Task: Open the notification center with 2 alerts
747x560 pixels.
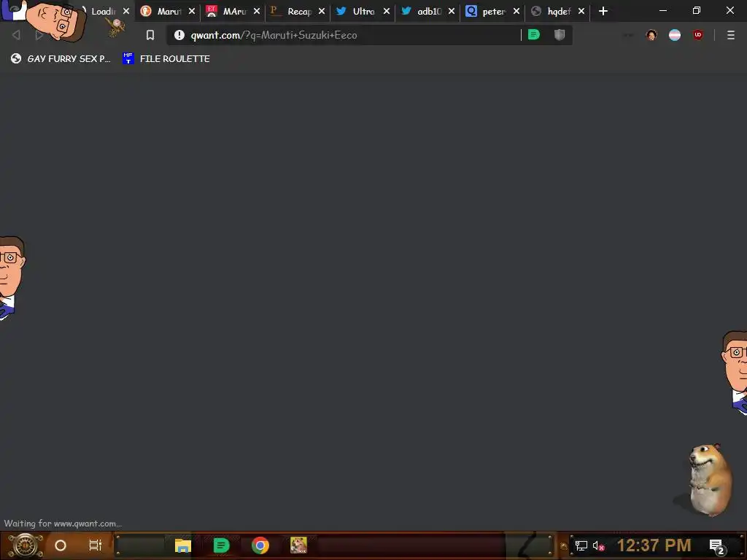Action: [718, 546]
